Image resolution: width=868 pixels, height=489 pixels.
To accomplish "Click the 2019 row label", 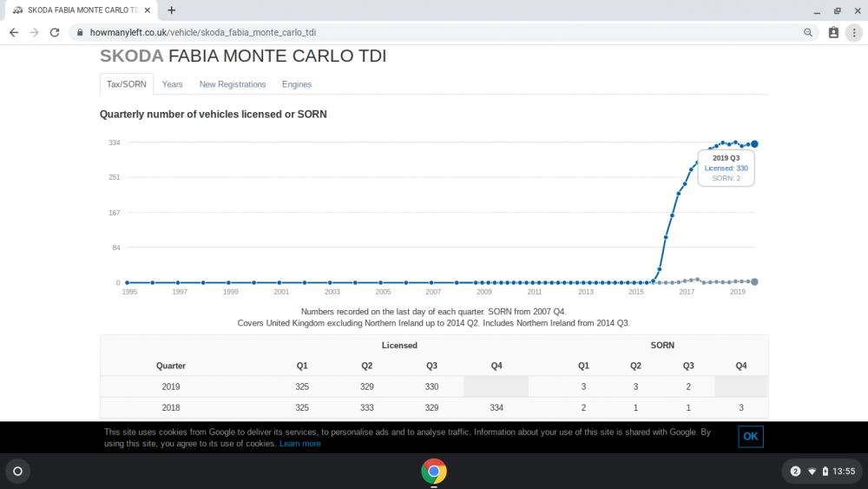I will pyautogui.click(x=170, y=387).
